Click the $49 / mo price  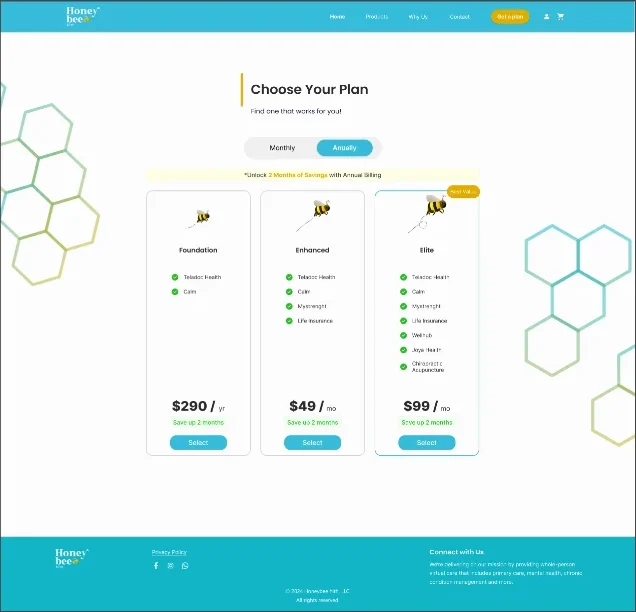[313, 406]
